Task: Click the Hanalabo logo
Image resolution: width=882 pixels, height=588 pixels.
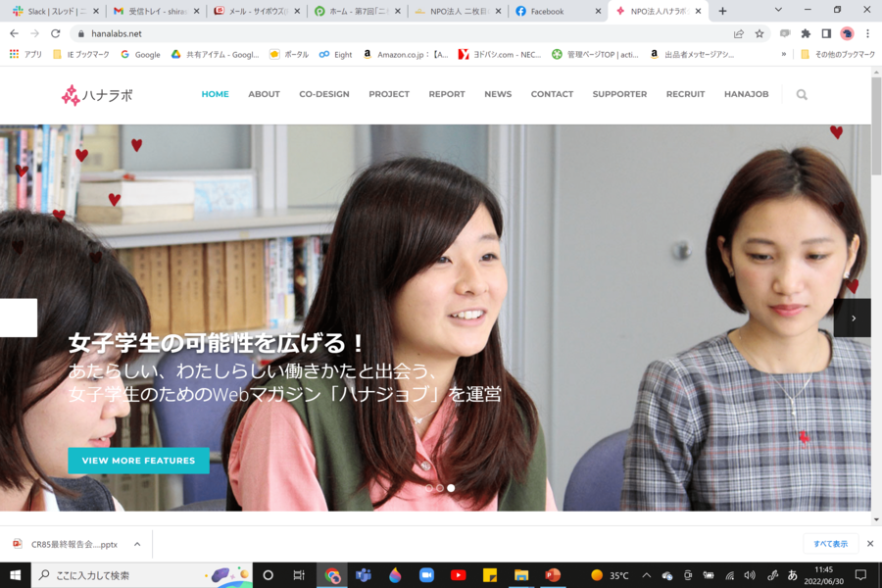Action: pos(96,95)
